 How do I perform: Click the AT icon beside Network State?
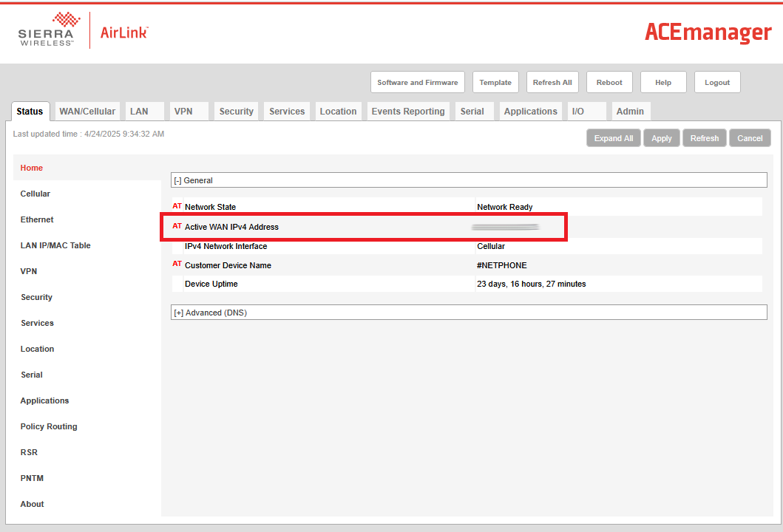click(177, 206)
